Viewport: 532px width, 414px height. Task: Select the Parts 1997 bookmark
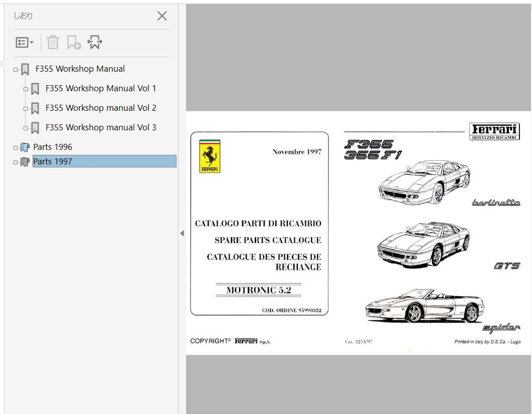point(104,161)
